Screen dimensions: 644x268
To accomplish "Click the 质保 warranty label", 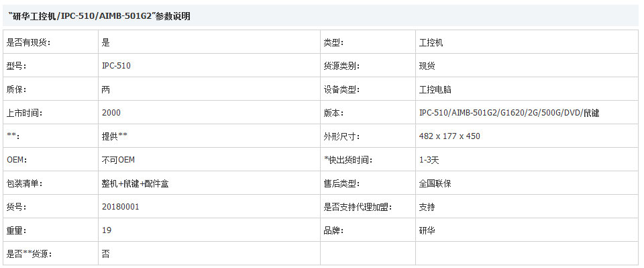I will [x=16, y=89].
